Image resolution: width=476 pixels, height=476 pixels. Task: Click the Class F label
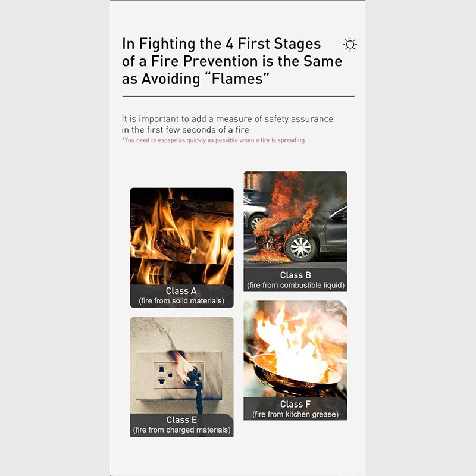295,404
